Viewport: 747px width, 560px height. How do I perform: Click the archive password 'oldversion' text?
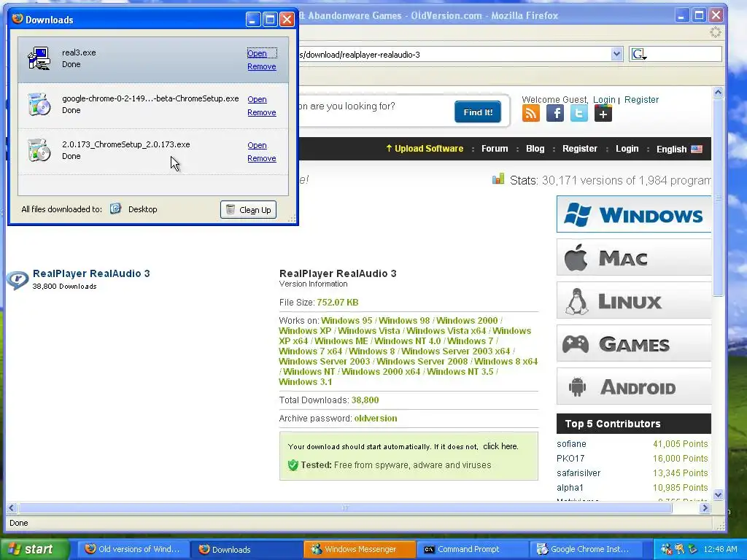point(376,418)
